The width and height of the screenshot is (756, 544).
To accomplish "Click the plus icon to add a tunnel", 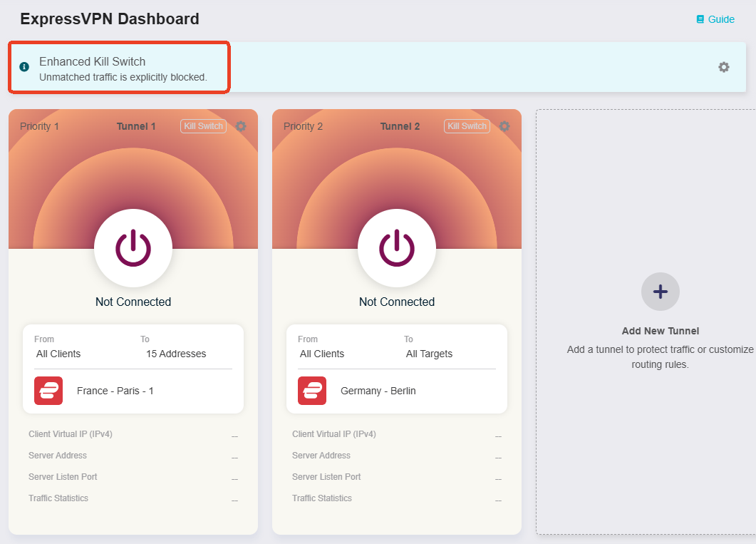I will click(x=660, y=292).
